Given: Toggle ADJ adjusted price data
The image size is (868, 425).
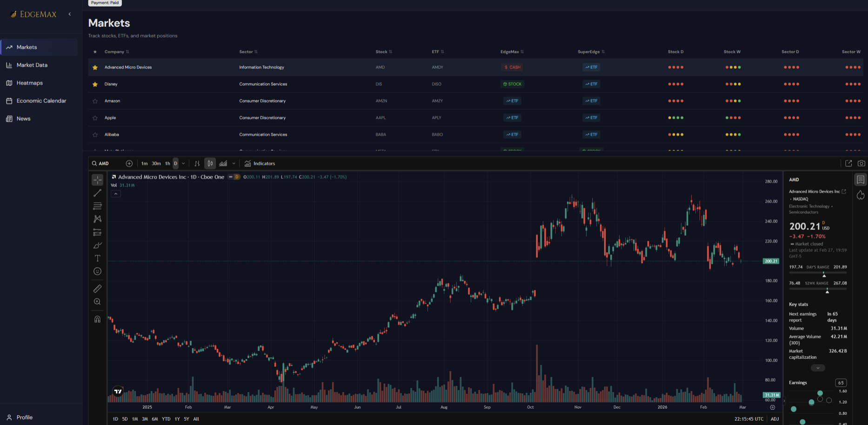Looking at the screenshot, I should coord(774,418).
